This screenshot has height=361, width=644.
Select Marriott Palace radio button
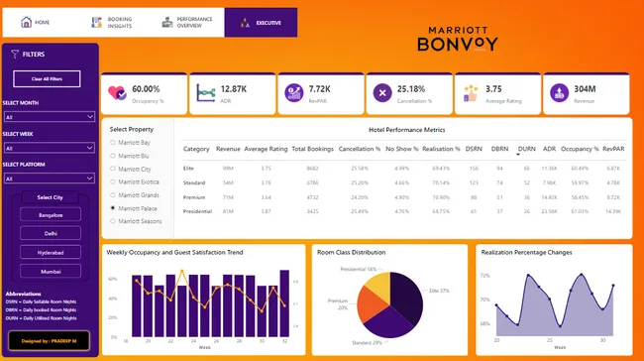coord(113,208)
